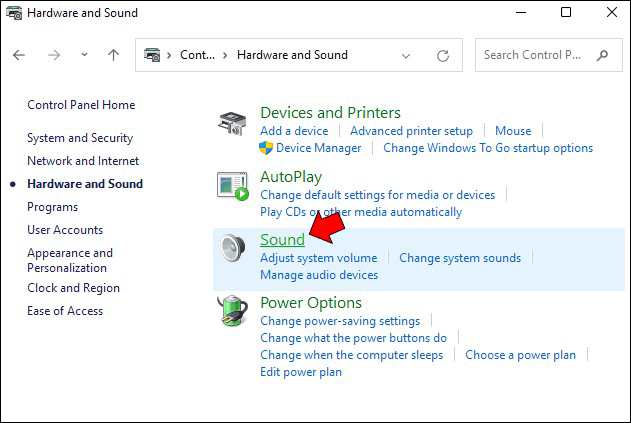Click the AutoPlay category icon
Image resolution: width=631 pixels, height=423 pixels.
point(233,186)
